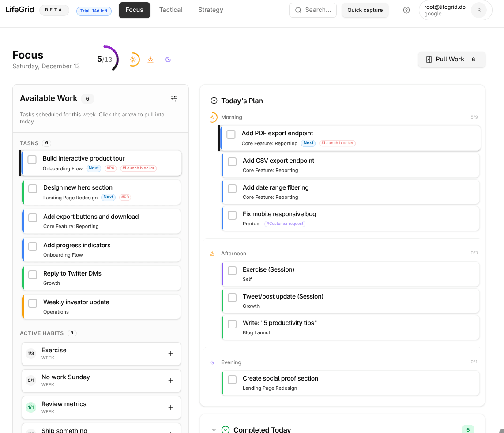This screenshot has height=433, width=504.
Task: Click the Trial: 14d left badge
Action: pos(94,11)
